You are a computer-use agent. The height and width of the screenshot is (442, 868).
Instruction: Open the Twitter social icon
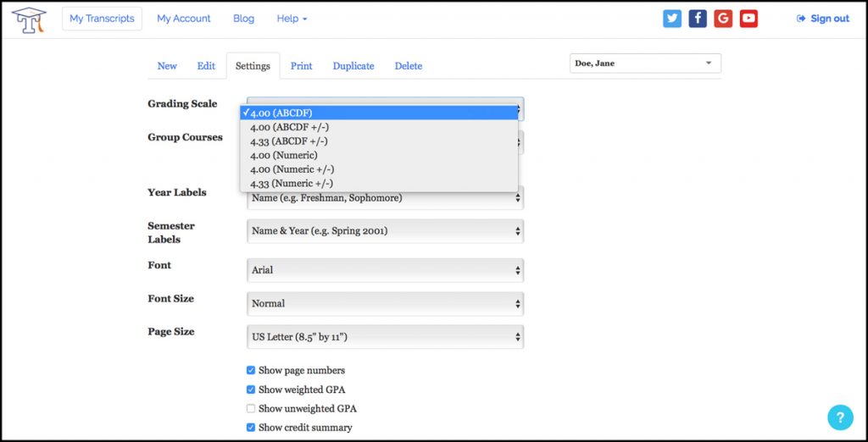[x=672, y=19]
